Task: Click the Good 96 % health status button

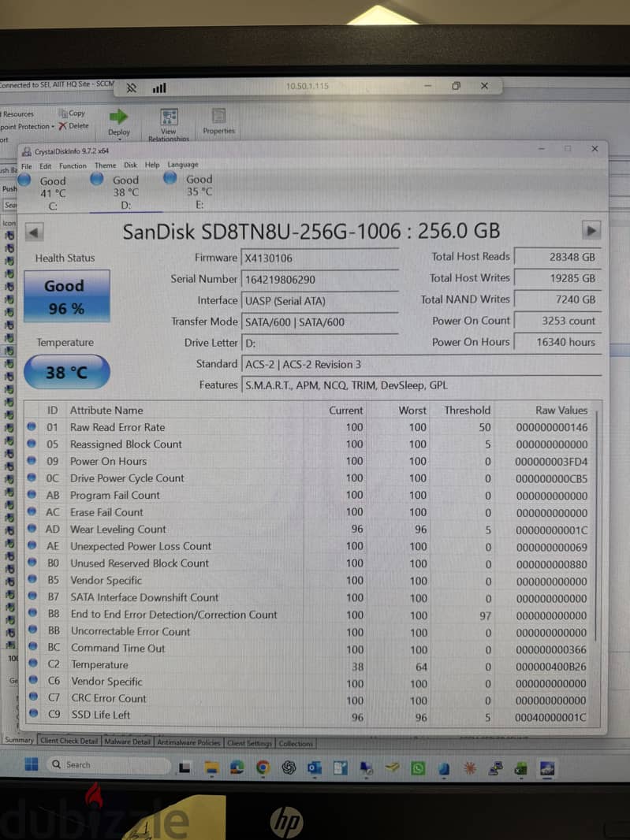Action: 66,296
